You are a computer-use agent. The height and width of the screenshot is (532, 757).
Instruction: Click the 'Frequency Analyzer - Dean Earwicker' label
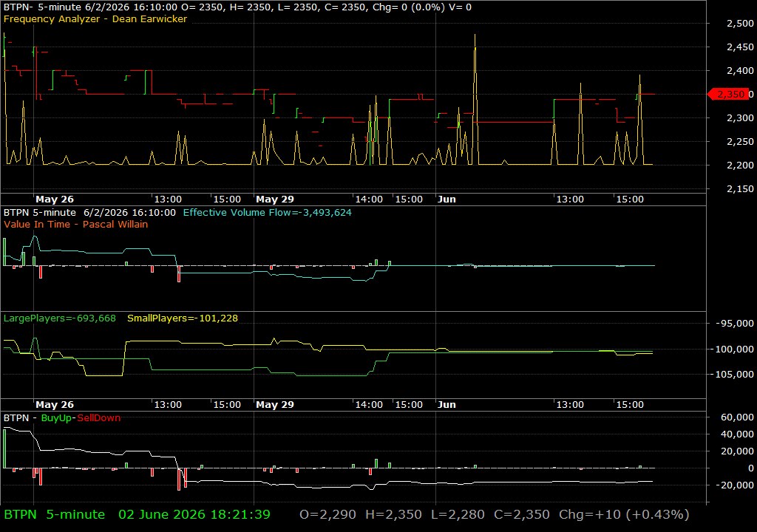pos(95,19)
